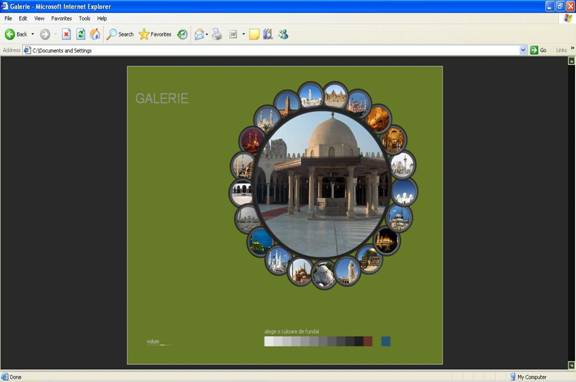Screen dimensions: 576x382
Task: Go to the Home page icon
Action: point(95,34)
